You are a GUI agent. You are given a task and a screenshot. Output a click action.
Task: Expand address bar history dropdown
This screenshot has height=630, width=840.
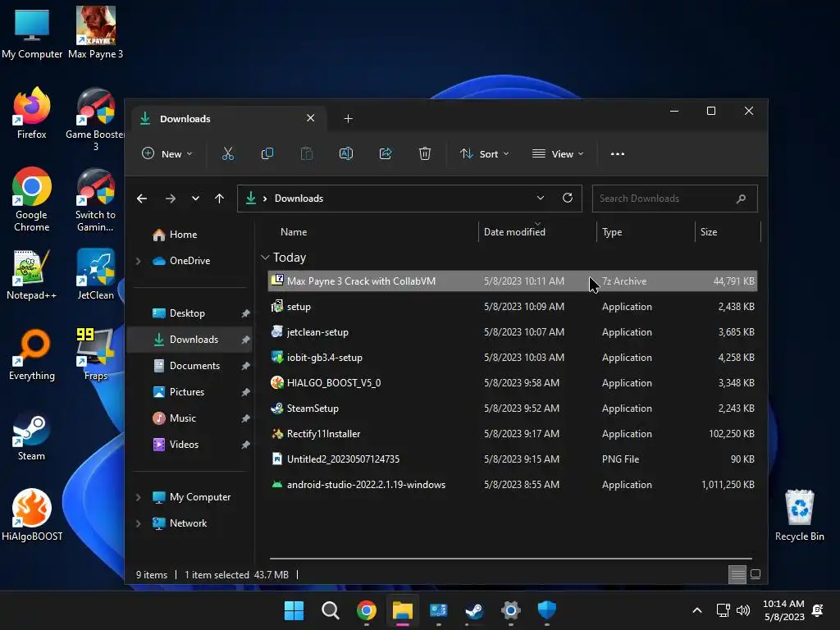tap(541, 198)
